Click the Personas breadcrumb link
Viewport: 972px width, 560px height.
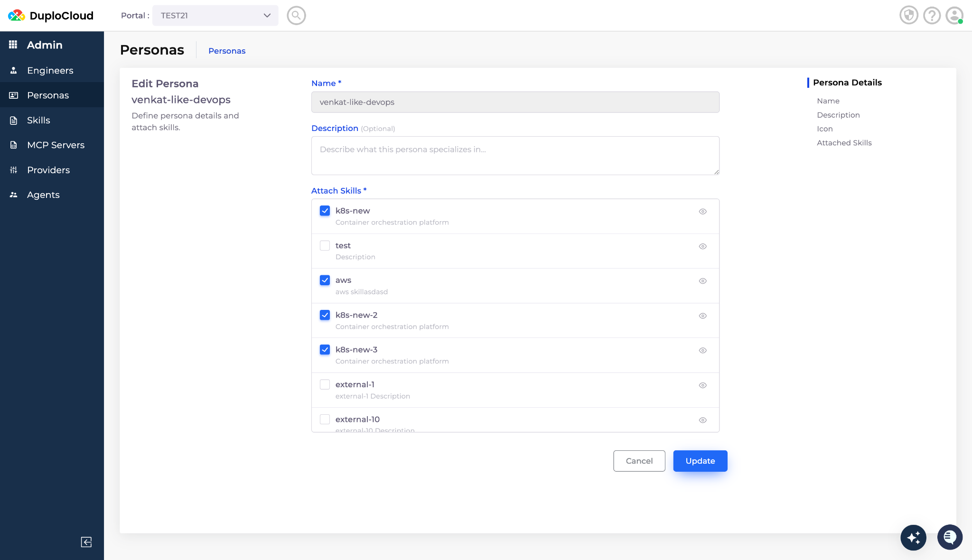pyautogui.click(x=227, y=51)
